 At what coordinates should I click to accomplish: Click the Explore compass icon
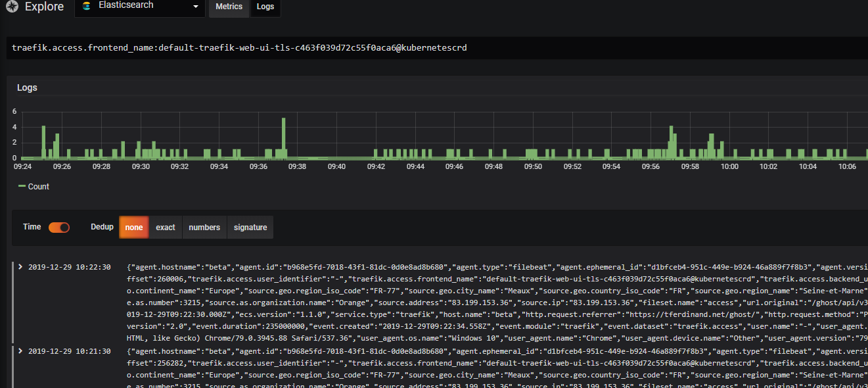pos(11,7)
